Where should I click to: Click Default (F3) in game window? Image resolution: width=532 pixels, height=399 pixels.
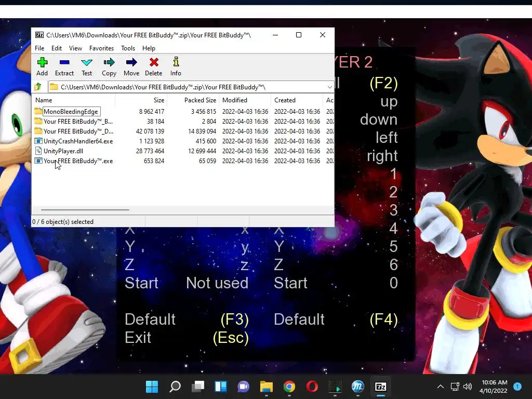[187, 320]
